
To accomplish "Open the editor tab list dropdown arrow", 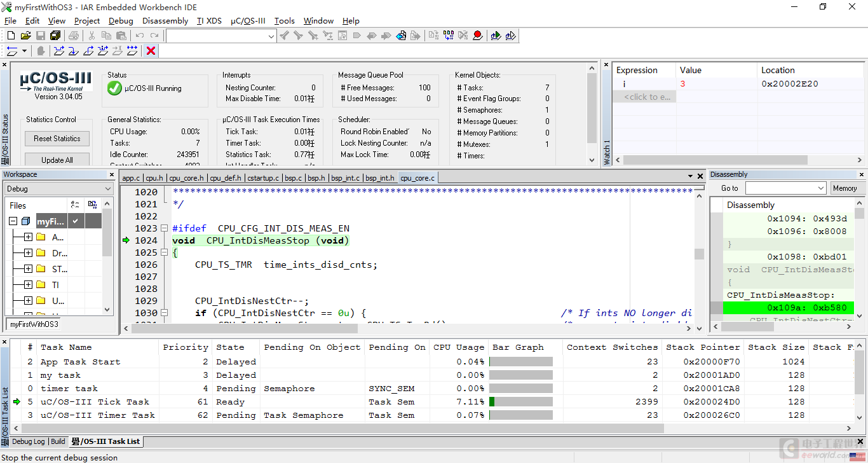I will click(691, 176).
